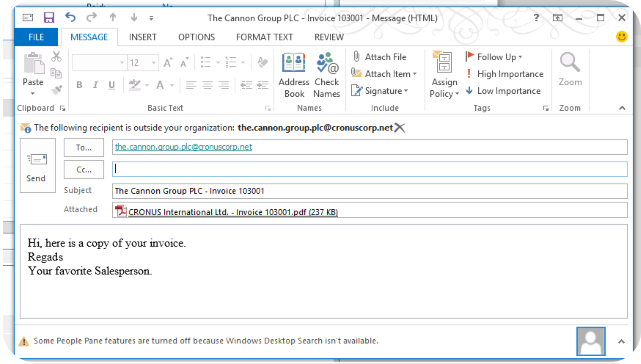This screenshot has width=641, height=364.
Task: Open Assign Policy menu
Action: click(444, 75)
